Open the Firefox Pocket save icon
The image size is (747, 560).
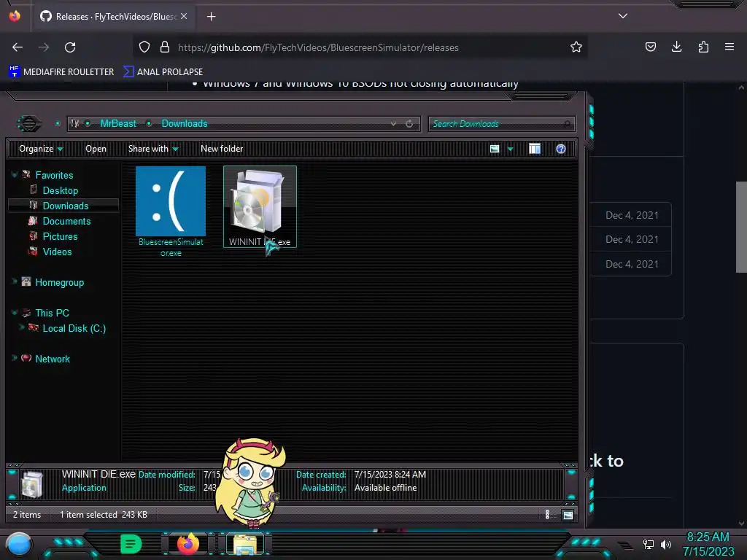pos(650,47)
